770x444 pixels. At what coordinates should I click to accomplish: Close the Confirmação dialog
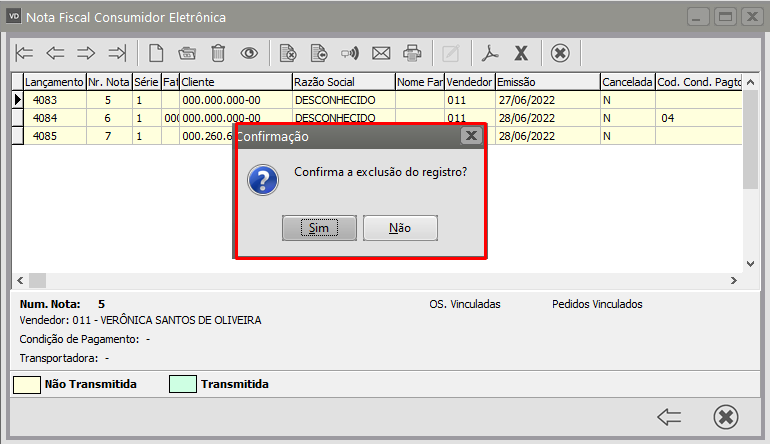pyautogui.click(x=471, y=136)
